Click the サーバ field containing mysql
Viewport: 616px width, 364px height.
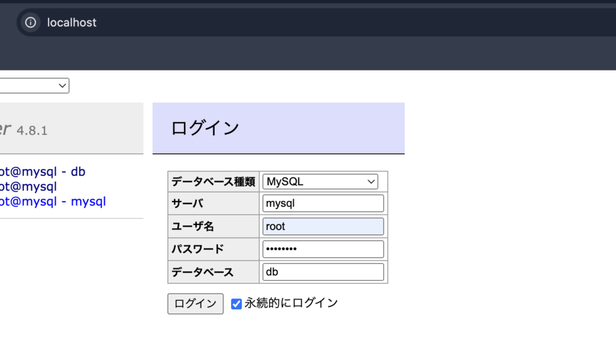323,203
